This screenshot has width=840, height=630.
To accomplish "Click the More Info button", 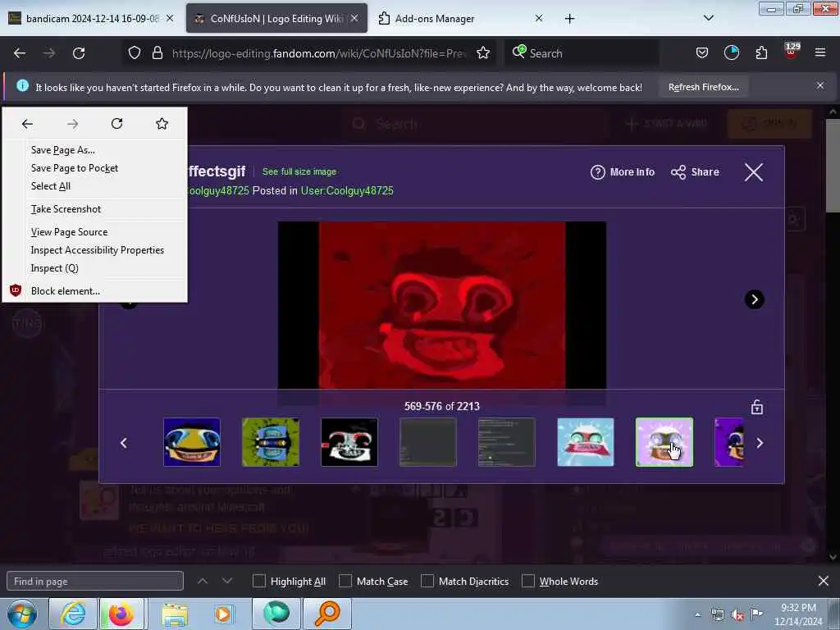I will [x=623, y=172].
